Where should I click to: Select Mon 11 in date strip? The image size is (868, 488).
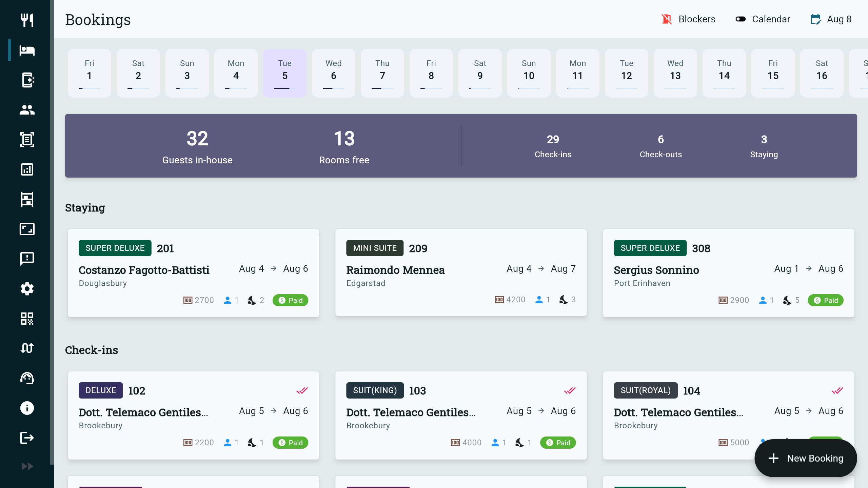click(578, 73)
